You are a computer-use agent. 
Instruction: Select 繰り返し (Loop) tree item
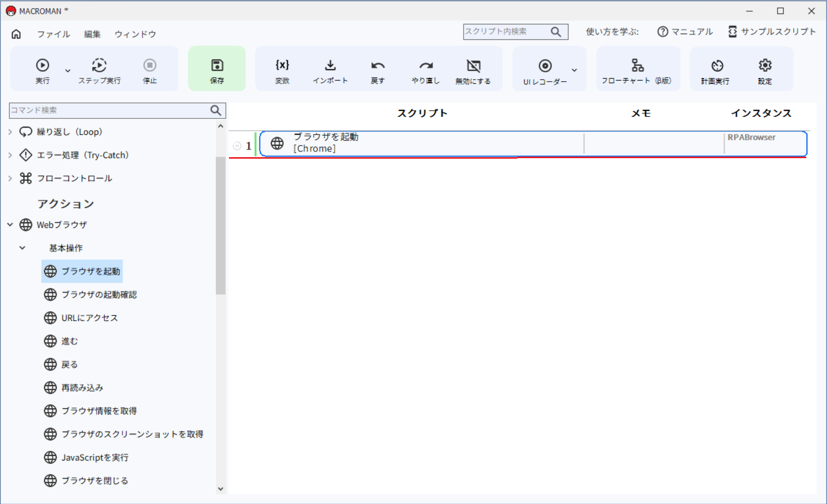(x=61, y=132)
